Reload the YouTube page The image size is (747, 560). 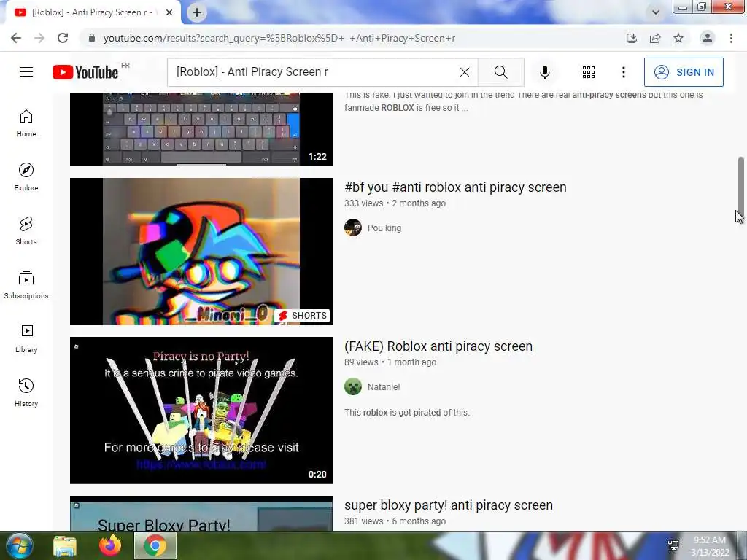pos(63,38)
